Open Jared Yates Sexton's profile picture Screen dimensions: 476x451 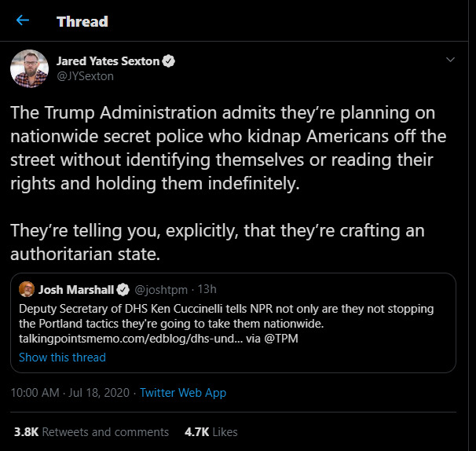coord(29,68)
